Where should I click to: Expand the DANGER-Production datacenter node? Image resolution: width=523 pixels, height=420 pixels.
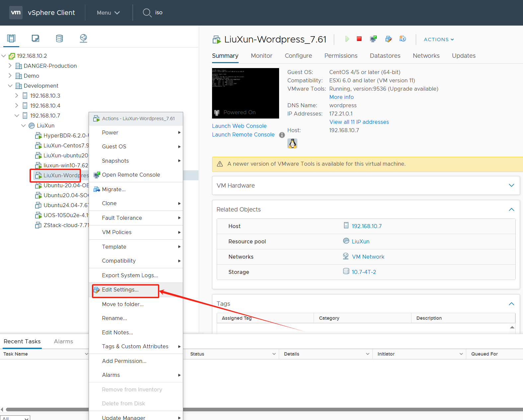tap(10, 66)
